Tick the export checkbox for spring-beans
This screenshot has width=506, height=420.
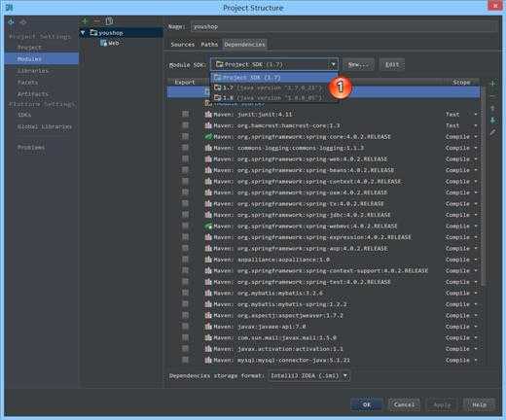pyautogui.click(x=185, y=170)
